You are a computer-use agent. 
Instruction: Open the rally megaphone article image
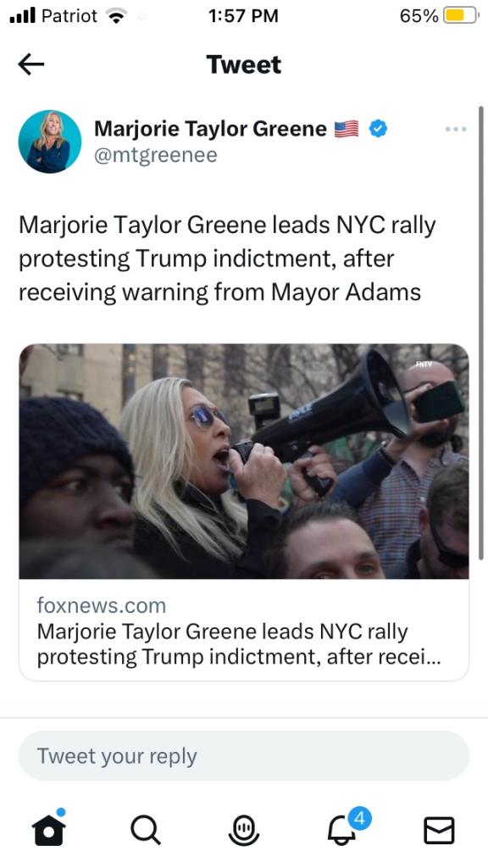click(x=244, y=461)
